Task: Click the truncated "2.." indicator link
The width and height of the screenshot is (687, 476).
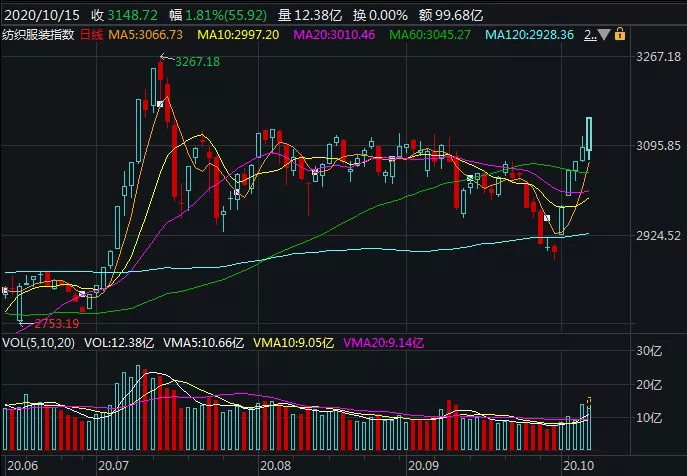Action: point(590,35)
